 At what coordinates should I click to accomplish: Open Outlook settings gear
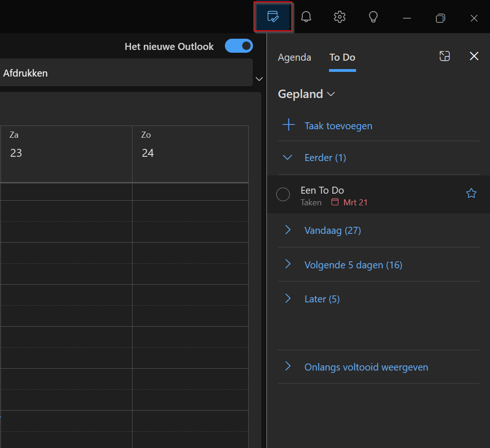click(x=340, y=17)
